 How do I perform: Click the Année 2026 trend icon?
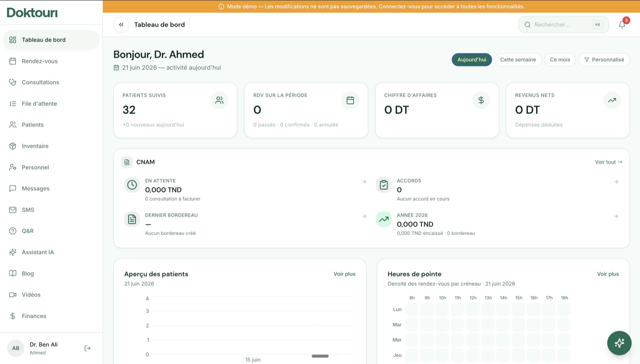[384, 219]
